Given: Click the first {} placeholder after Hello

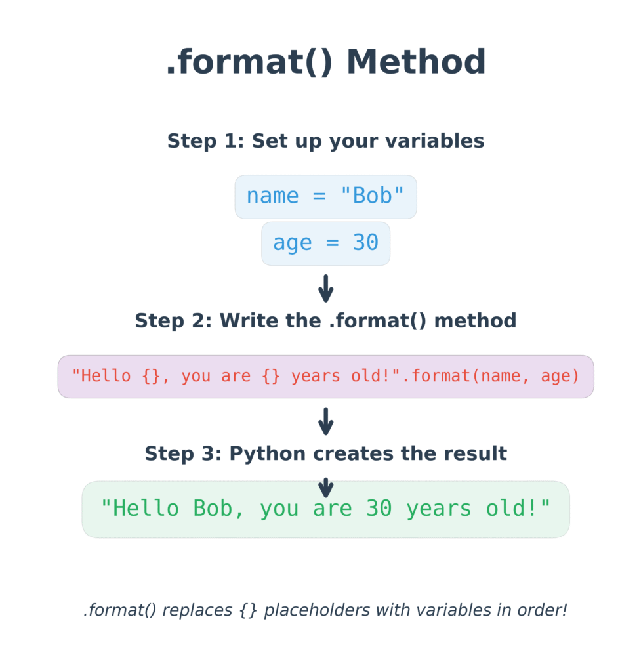Looking at the screenshot, I should (152, 376).
